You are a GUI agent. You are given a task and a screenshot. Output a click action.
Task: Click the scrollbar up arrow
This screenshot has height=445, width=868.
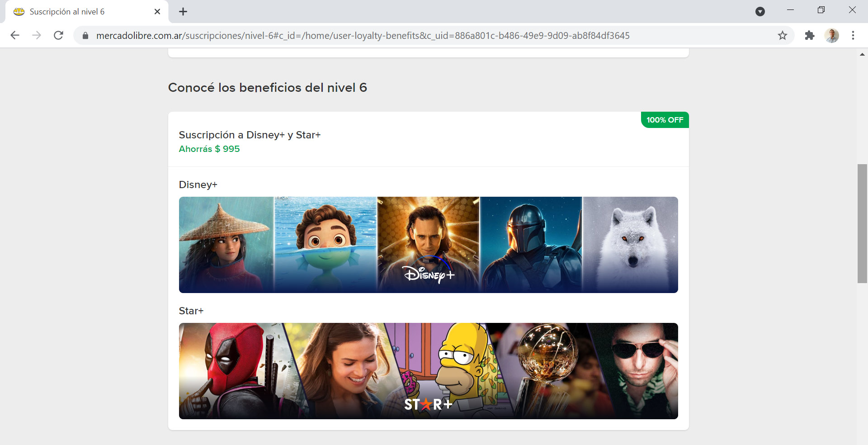click(x=862, y=54)
